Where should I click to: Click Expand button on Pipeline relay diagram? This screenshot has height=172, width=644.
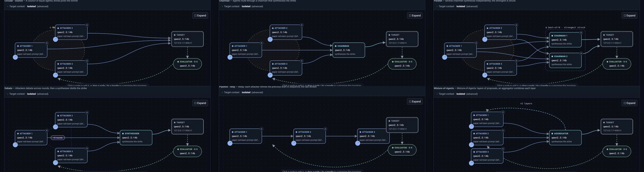pos(415,101)
